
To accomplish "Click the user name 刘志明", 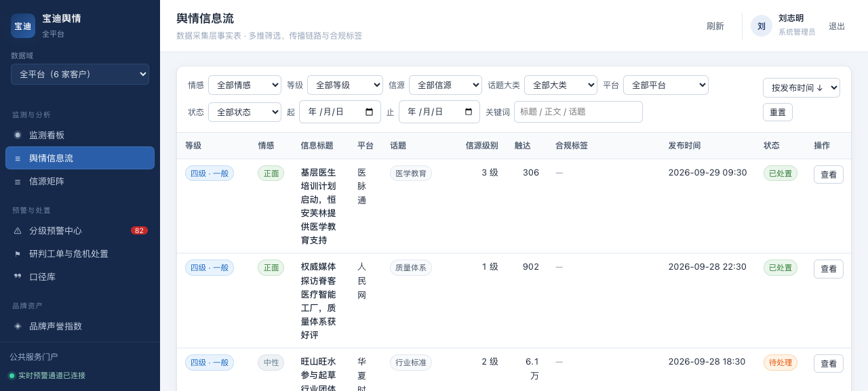I will (x=791, y=18).
